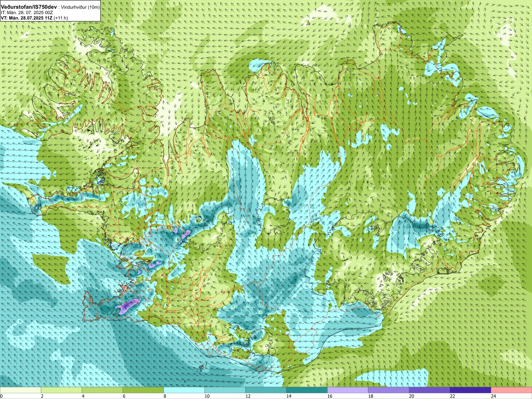Click the legend scale value '16'
This screenshot has width=532, height=399.
[x=330, y=396]
